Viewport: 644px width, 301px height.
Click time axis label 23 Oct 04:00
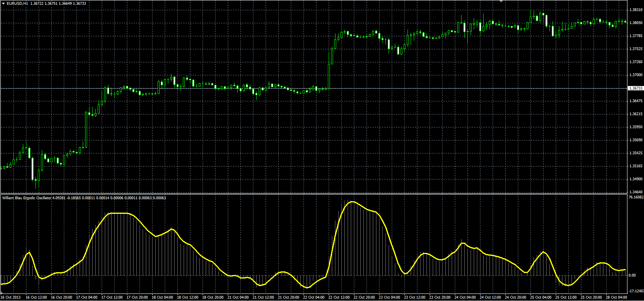tap(389, 297)
